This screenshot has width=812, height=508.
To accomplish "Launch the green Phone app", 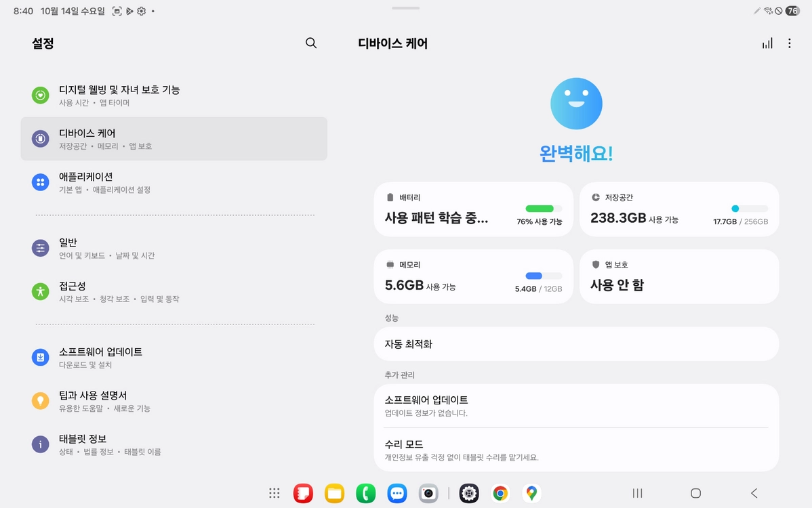I will tap(365, 493).
